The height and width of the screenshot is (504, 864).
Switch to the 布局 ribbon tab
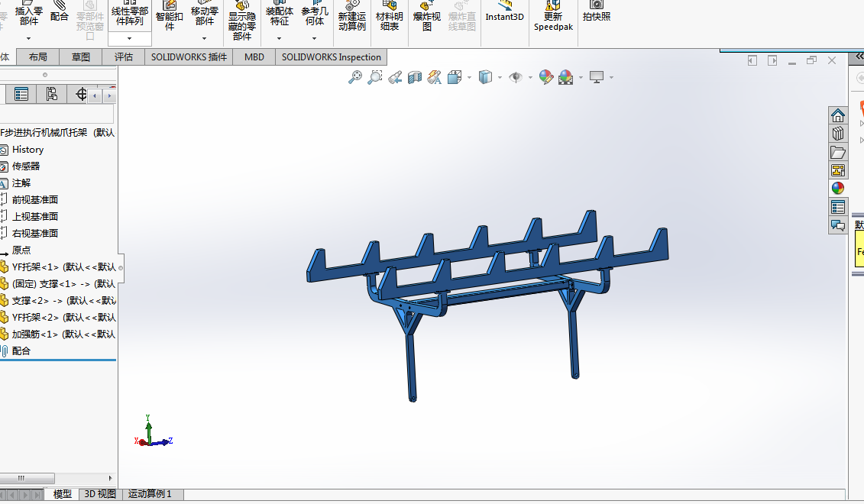coord(38,57)
